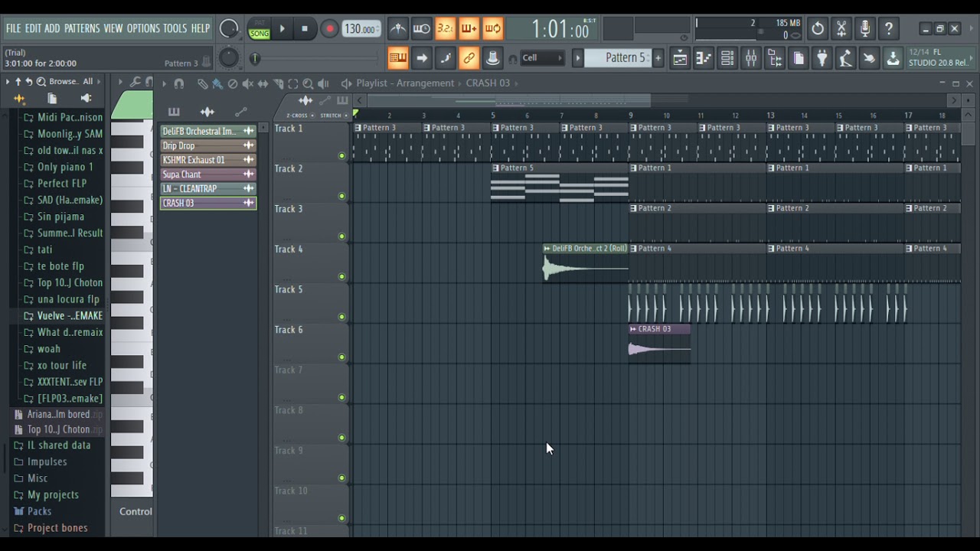Image resolution: width=980 pixels, height=551 pixels.
Task: Open the OPTIONS menu
Action: point(143,28)
